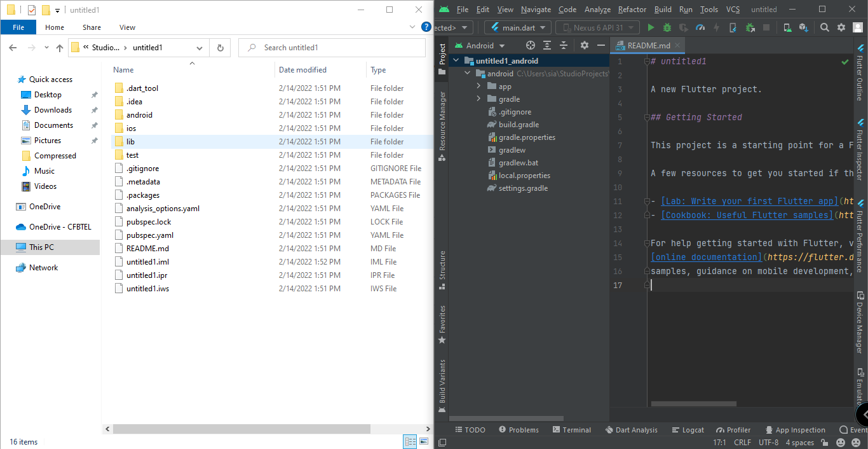Expand the app folder in project tree
Image resolution: width=868 pixels, height=449 pixels.
point(479,86)
